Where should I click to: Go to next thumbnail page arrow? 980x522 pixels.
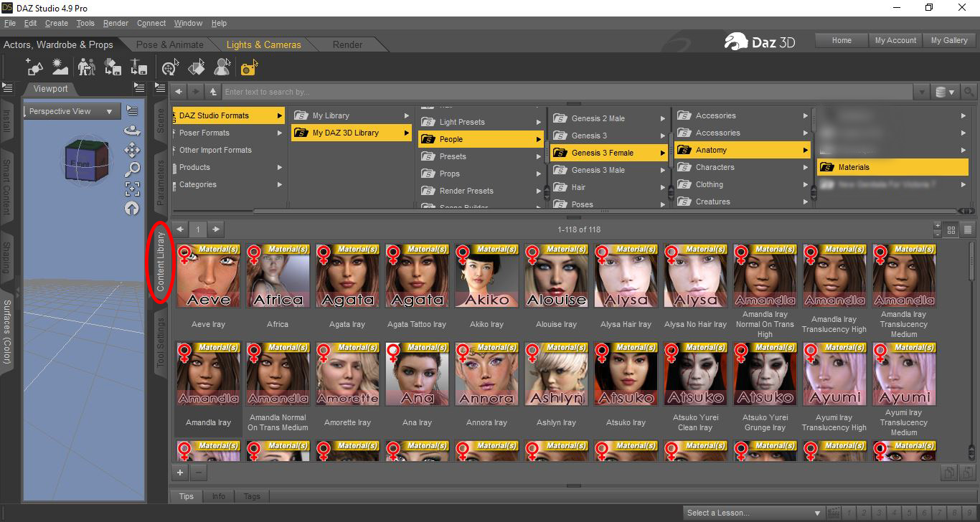pos(215,229)
